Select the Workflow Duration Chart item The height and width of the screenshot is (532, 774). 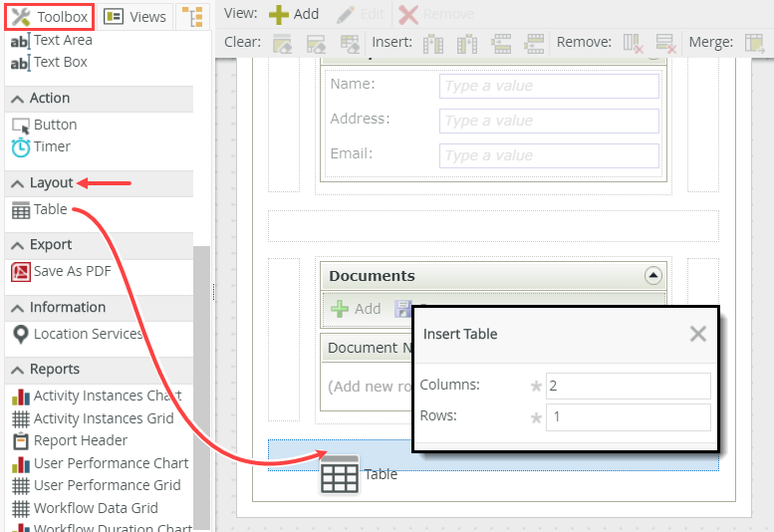pos(102,527)
